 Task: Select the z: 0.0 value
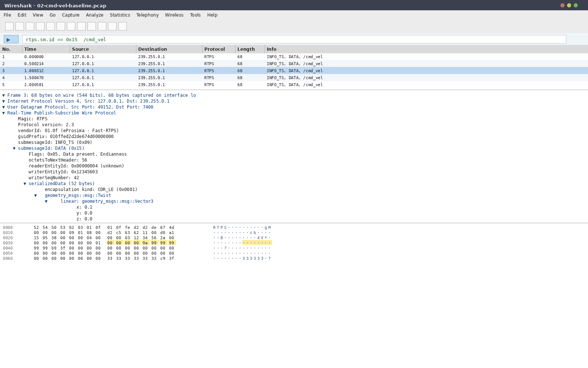click(85, 219)
